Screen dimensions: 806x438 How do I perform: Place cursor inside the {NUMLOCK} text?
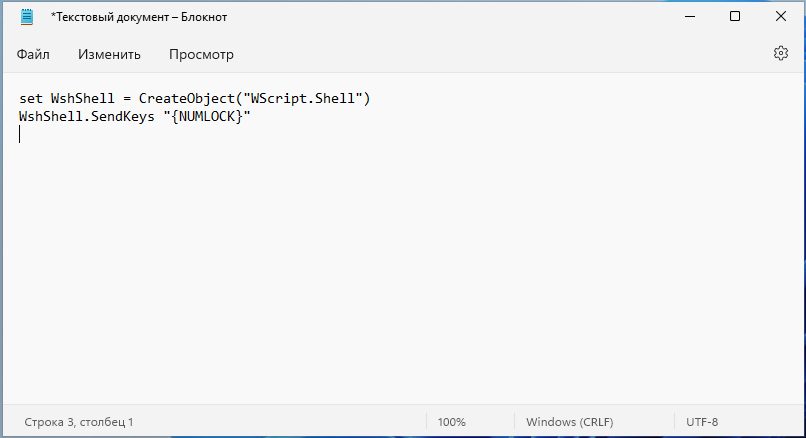click(206, 117)
